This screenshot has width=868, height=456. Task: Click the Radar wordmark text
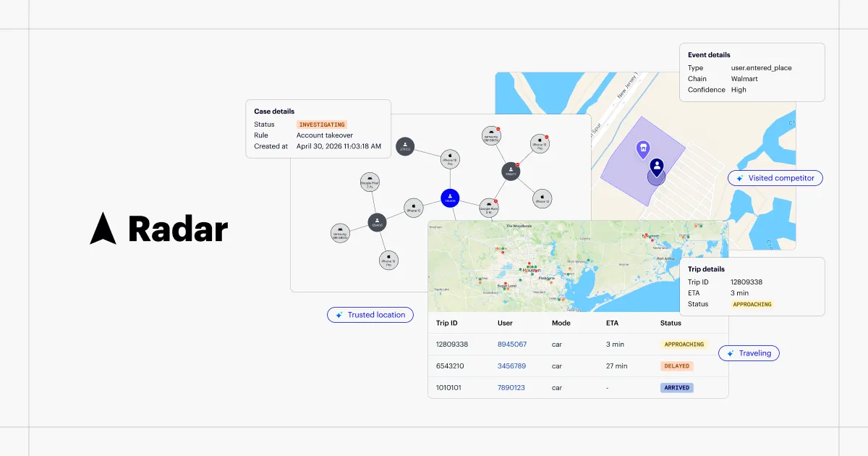178,229
